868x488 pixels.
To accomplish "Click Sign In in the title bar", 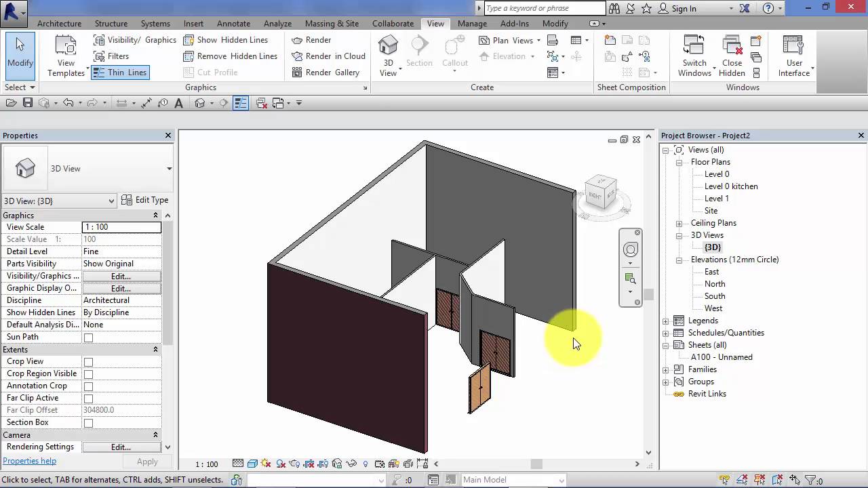I will 684,9.
